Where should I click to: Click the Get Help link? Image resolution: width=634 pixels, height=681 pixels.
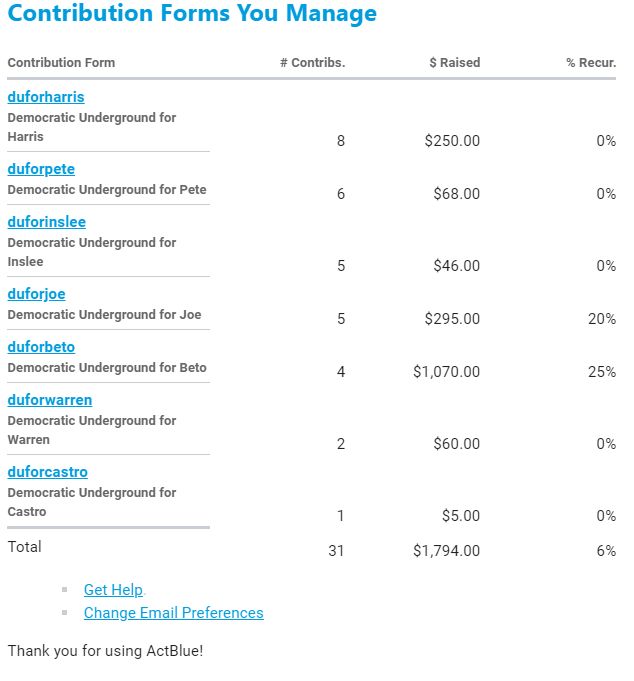pos(113,590)
